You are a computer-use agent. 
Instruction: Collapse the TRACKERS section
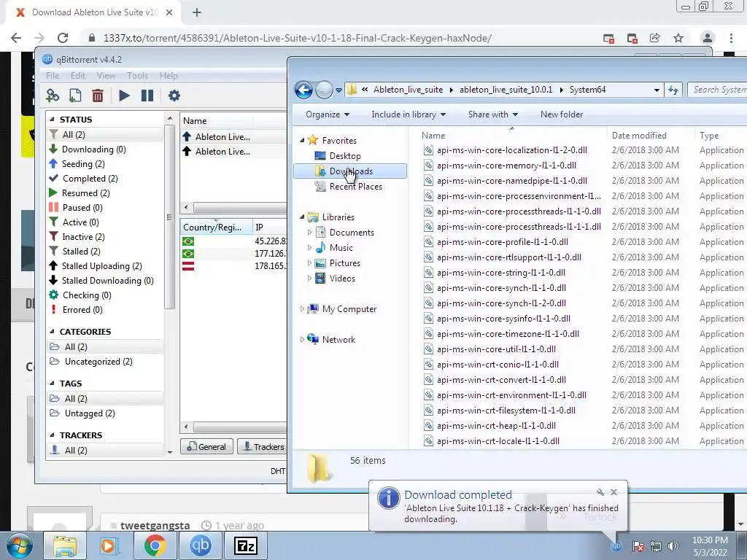(52, 435)
